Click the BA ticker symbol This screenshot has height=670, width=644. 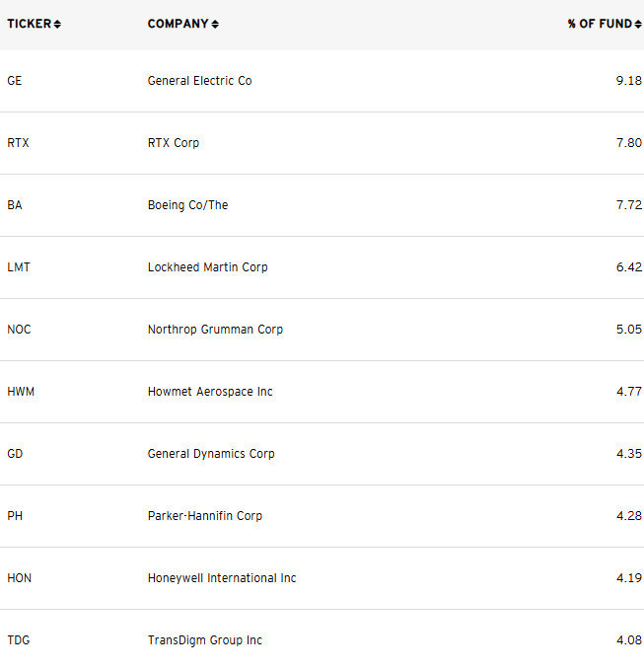(15, 205)
